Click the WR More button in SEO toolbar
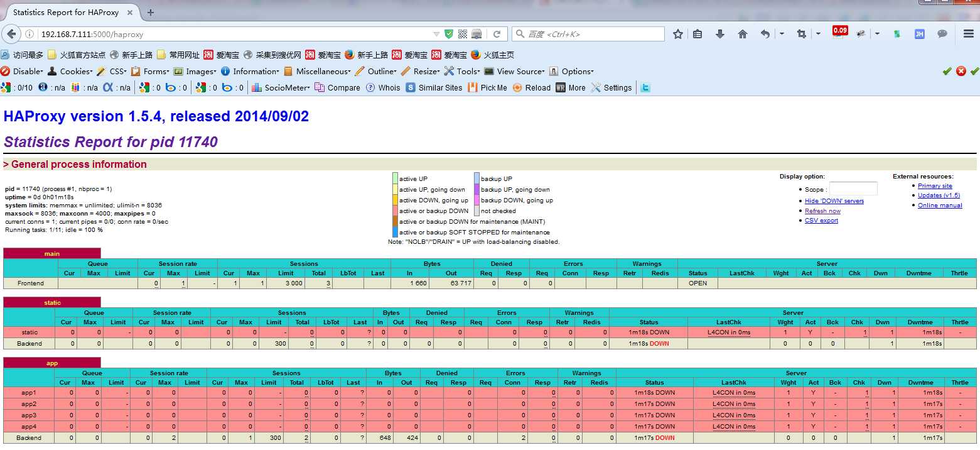This screenshot has height=450, width=980. (571, 87)
